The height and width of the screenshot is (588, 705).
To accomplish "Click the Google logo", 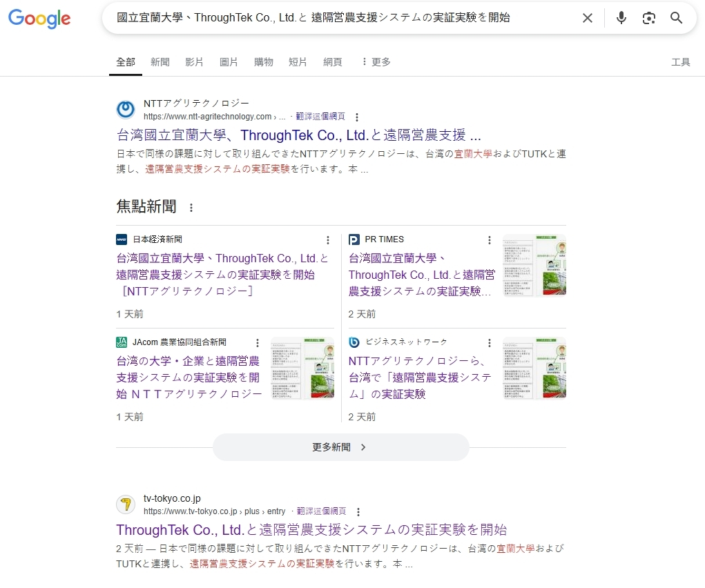I will point(39,18).
